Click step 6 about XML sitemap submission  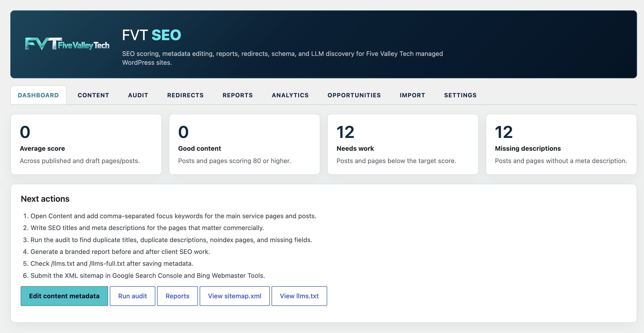coord(144,276)
